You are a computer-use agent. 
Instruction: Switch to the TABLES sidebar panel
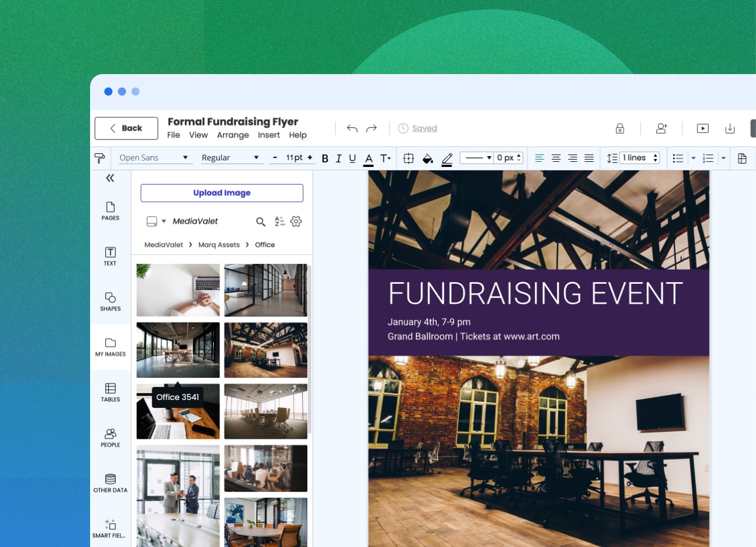(110, 392)
